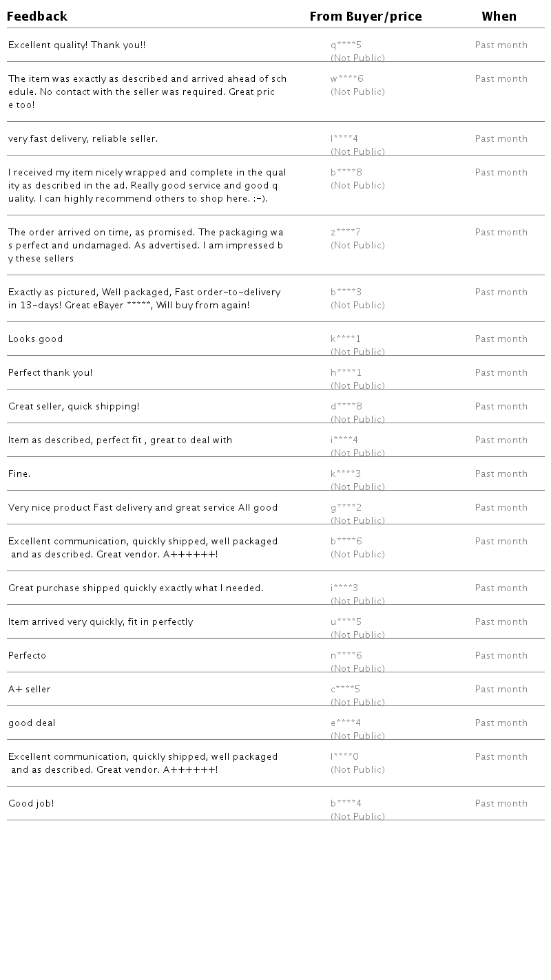
Task: Click buyer c****5 name
Action: pyautogui.click(x=345, y=690)
